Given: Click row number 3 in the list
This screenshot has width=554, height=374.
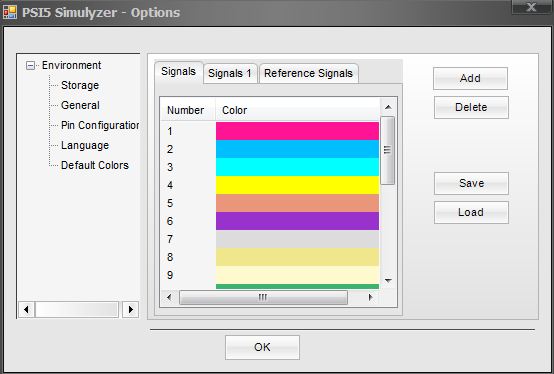Looking at the screenshot, I should (x=170, y=167).
